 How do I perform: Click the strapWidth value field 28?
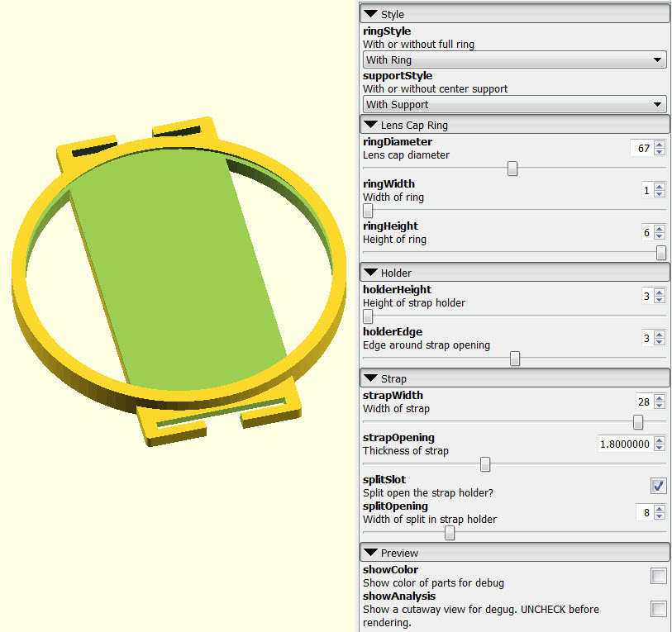(x=645, y=402)
